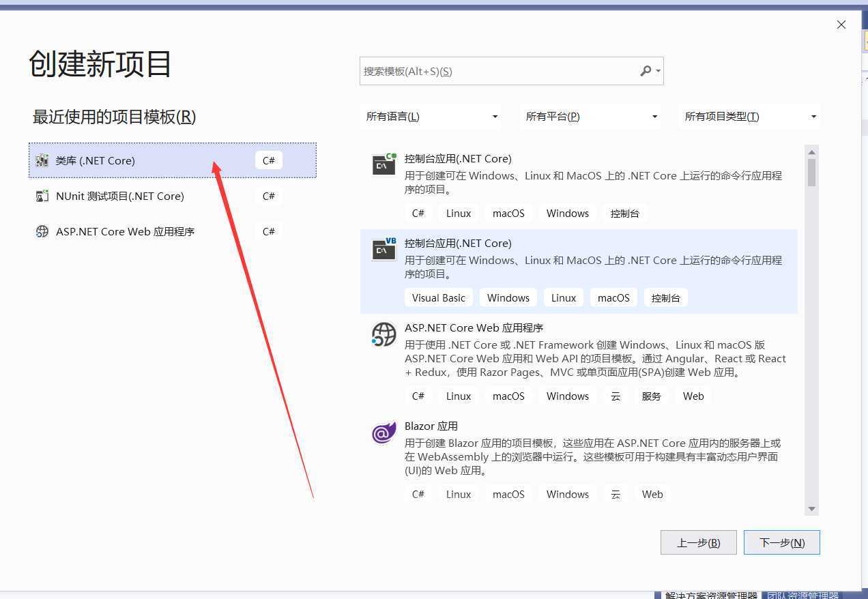Select the Blazor 应用 template title
868x599 pixels.
[431, 426]
